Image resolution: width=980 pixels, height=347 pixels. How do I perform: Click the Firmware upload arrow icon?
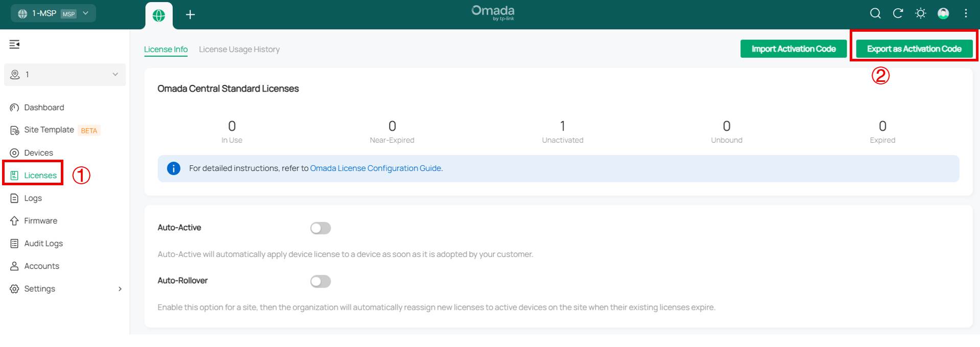pyautogui.click(x=14, y=221)
